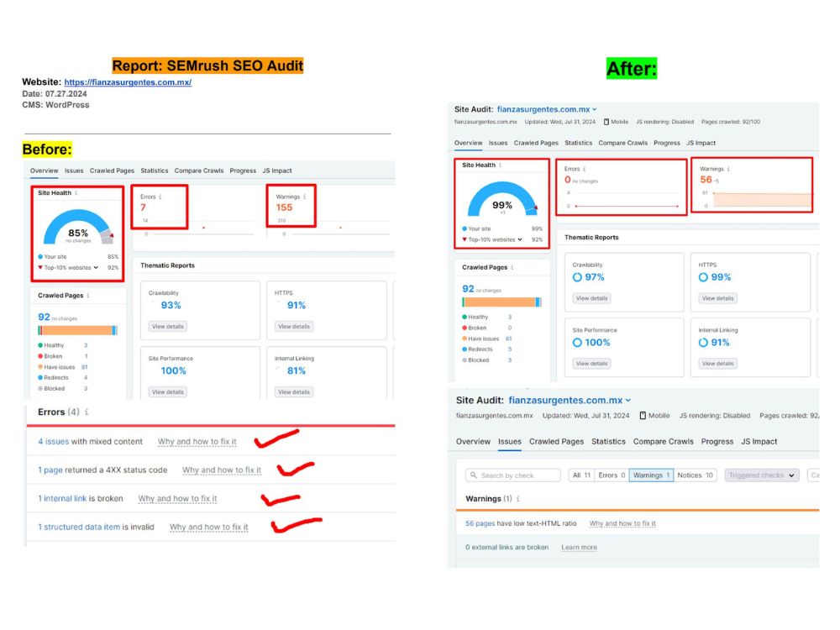The image size is (840, 630).
Task: Click info icon beside Site Health in After screenshot
Action: point(501,165)
